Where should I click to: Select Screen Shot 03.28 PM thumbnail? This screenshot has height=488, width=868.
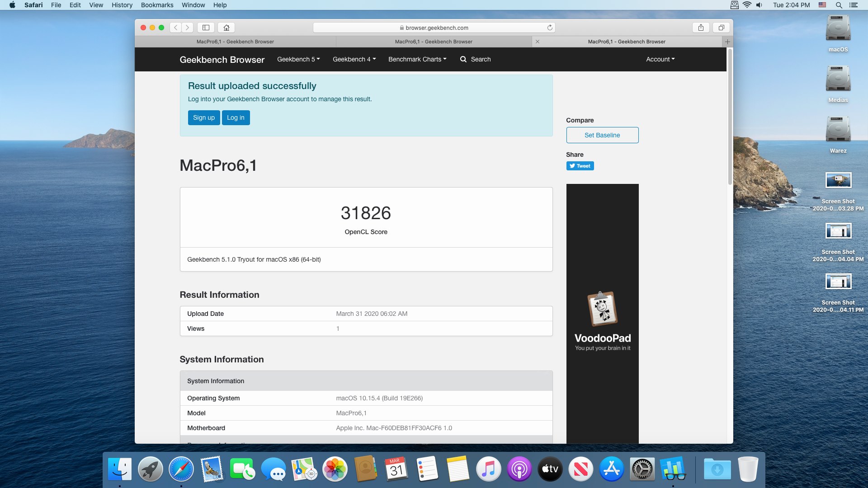[x=838, y=180]
